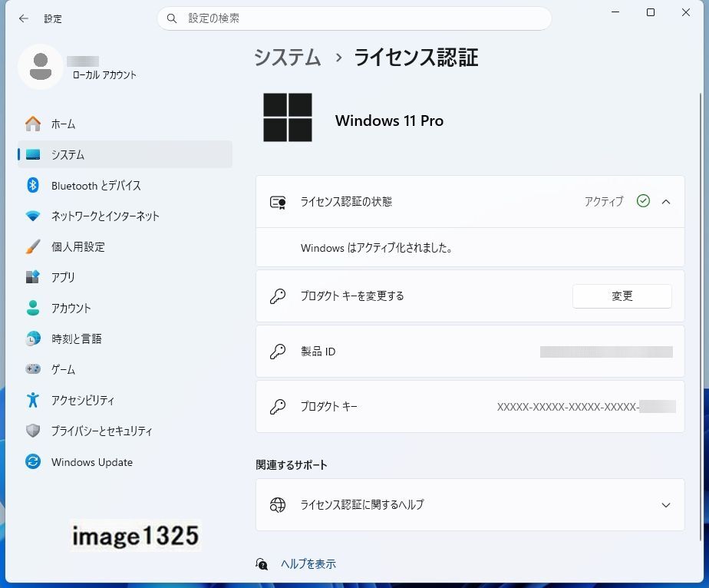The height and width of the screenshot is (588, 709).
Task: Maximize the Settings window
Action: tap(651, 12)
